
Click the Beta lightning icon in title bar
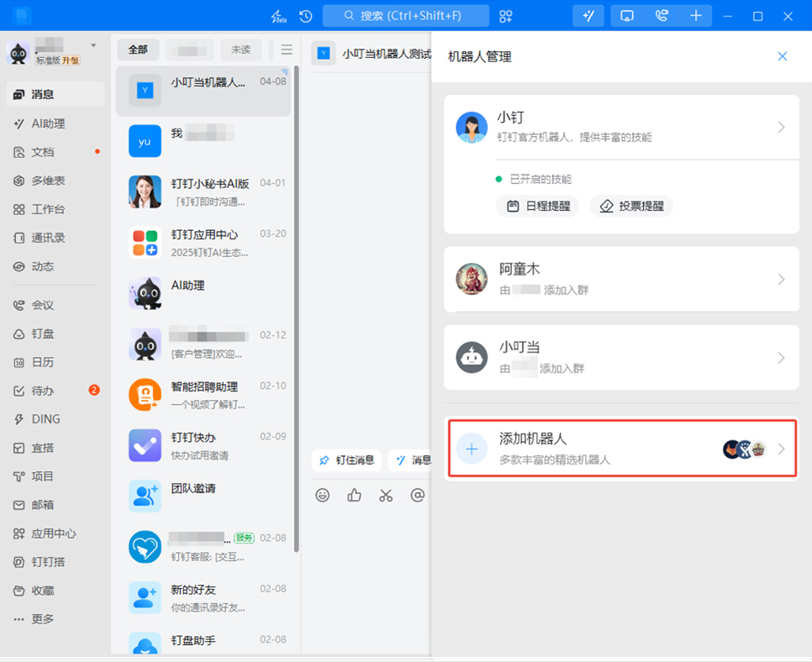pyautogui.click(x=278, y=16)
